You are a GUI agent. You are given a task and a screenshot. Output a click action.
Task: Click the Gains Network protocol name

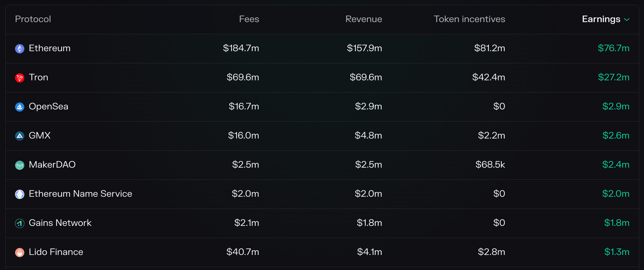(60, 223)
